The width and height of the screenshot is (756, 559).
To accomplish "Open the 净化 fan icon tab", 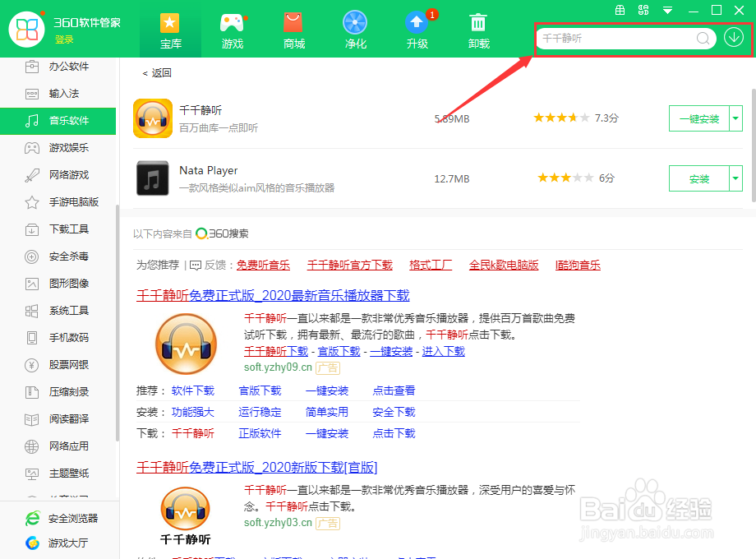I will point(355,30).
